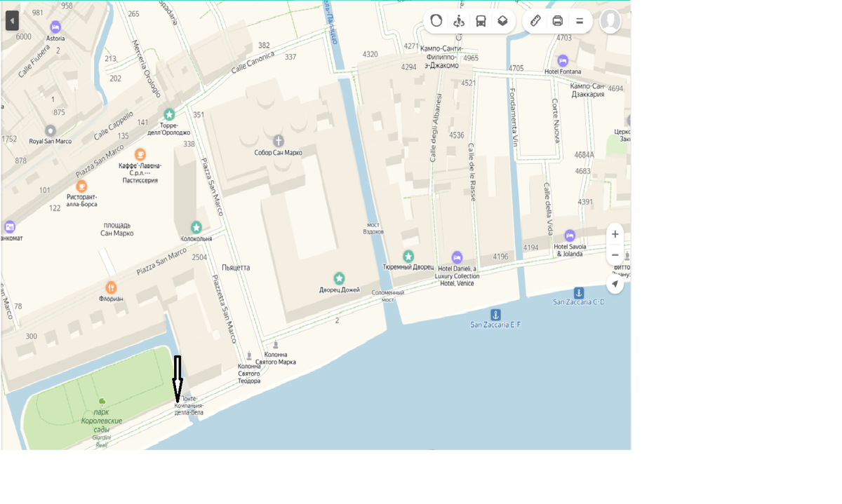Click the print map icon
This screenshot has height=504, width=842.
coord(558,21)
